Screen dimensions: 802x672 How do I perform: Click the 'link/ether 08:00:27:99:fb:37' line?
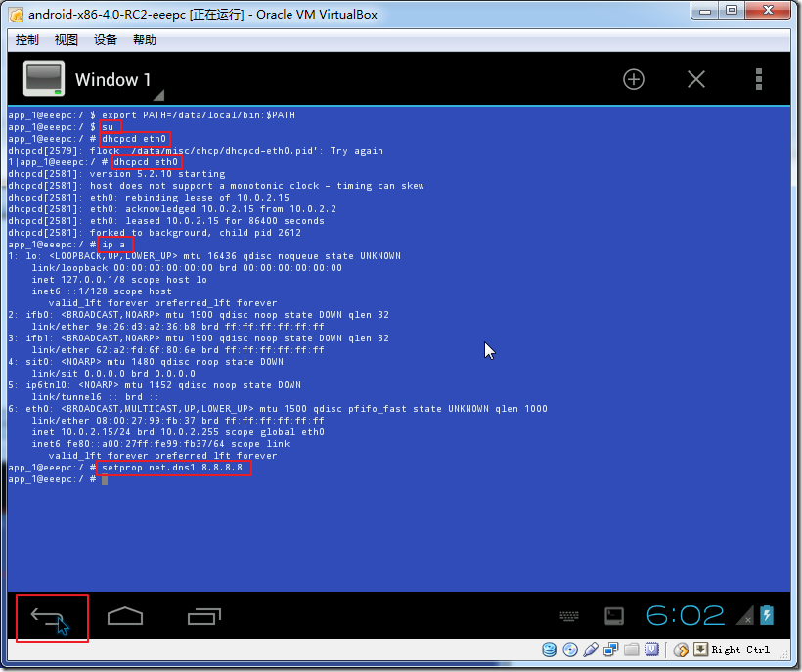pyautogui.click(x=178, y=421)
